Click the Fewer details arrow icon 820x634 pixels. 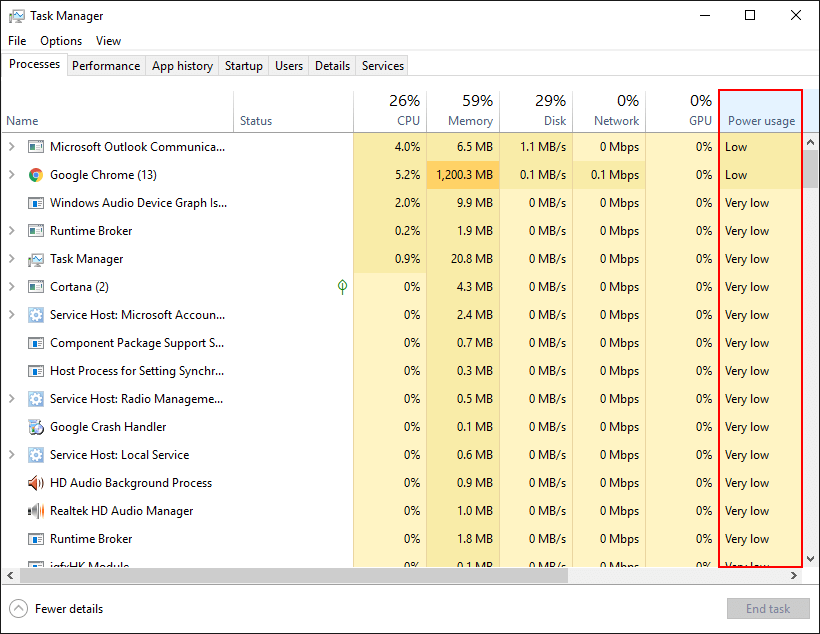pyautogui.click(x=18, y=609)
